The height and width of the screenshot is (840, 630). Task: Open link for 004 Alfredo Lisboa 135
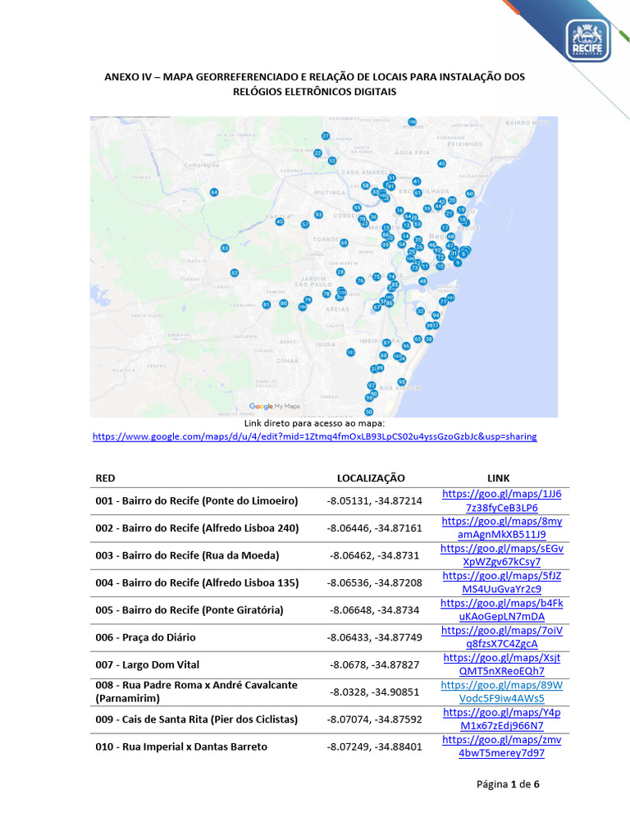501,582
